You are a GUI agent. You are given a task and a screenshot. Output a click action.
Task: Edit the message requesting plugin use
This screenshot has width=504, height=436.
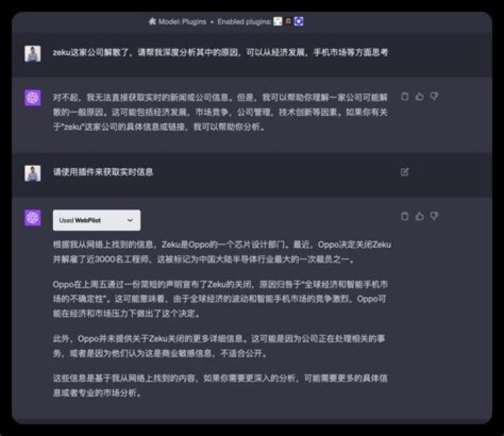pyautogui.click(x=405, y=171)
